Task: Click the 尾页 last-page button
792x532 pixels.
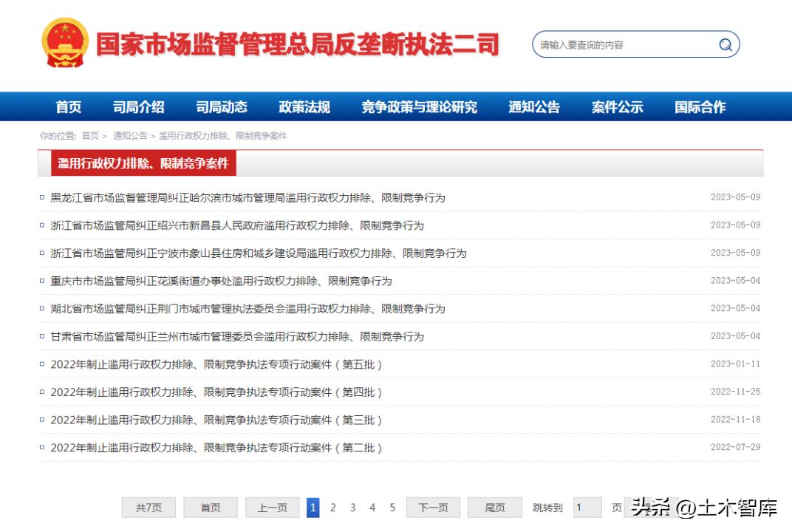Action: click(x=494, y=508)
